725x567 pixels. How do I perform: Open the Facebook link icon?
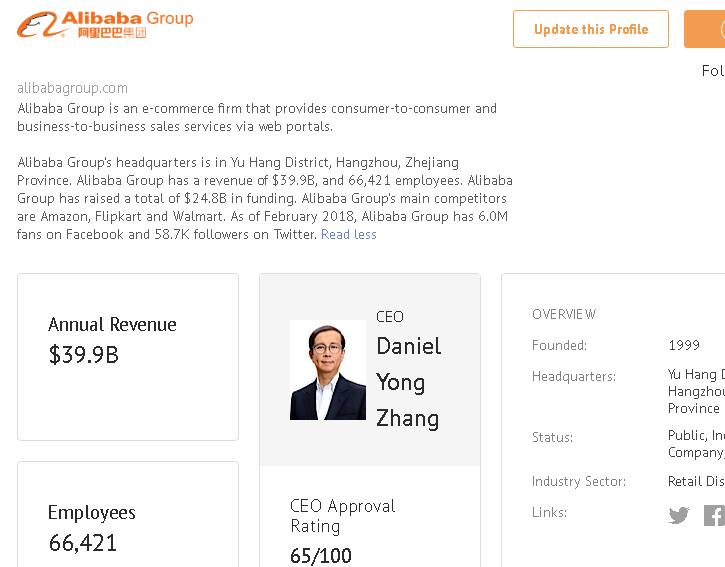pyautogui.click(x=714, y=515)
